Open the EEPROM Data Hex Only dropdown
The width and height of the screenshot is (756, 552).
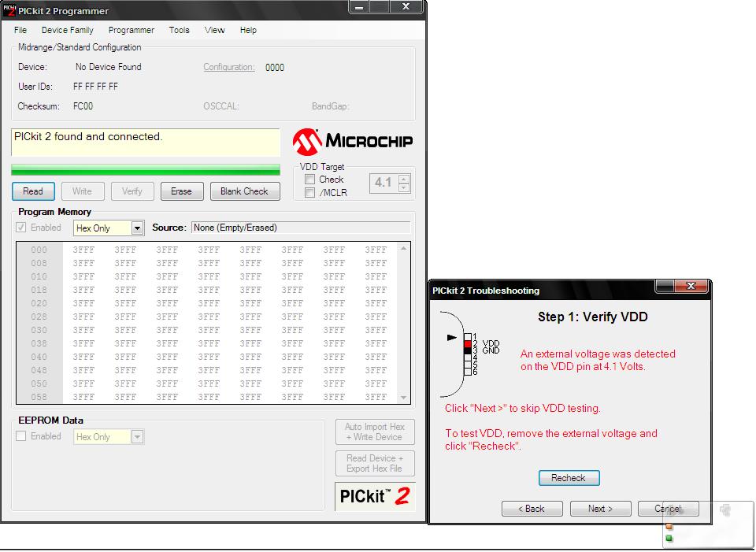point(137,437)
